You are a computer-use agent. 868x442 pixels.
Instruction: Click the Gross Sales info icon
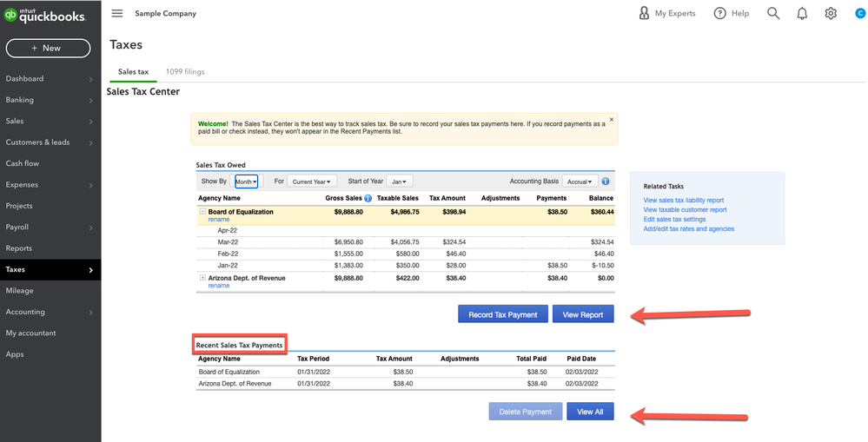coord(368,198)
